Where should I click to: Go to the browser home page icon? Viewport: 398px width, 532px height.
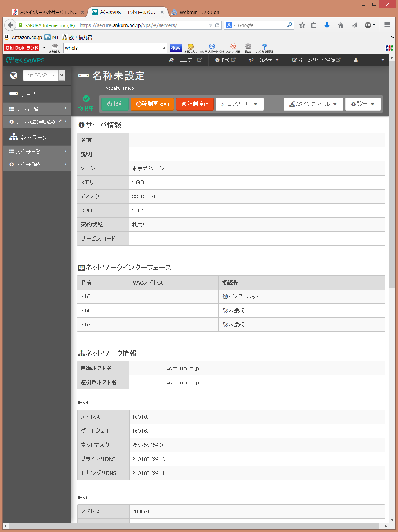coord(340,25)
